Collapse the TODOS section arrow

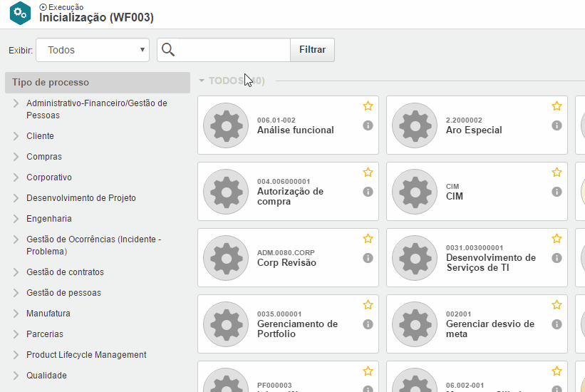202,81
